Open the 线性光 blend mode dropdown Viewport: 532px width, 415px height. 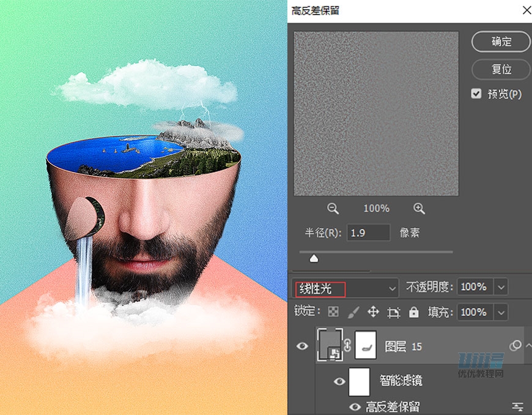click(345, 289)
